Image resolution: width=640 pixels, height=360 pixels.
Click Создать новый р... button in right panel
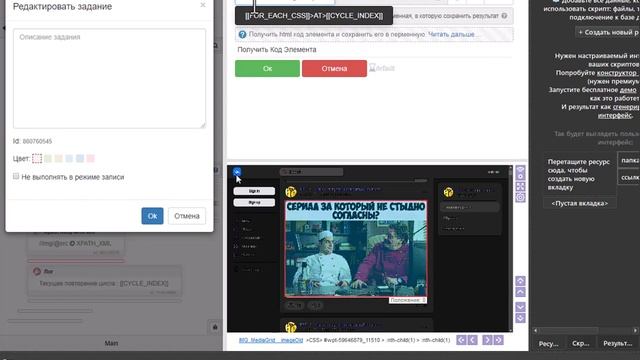[608, 32]
